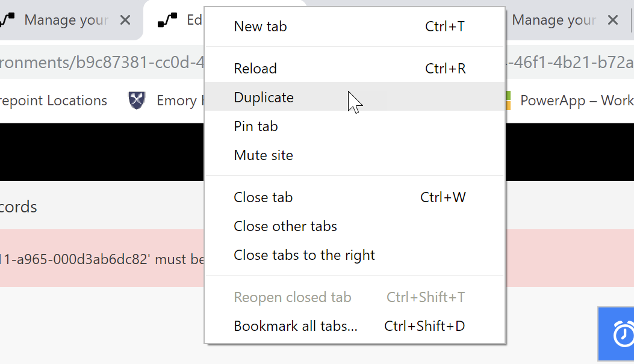Close the rightmost Manage your tab

coord(613,20)
